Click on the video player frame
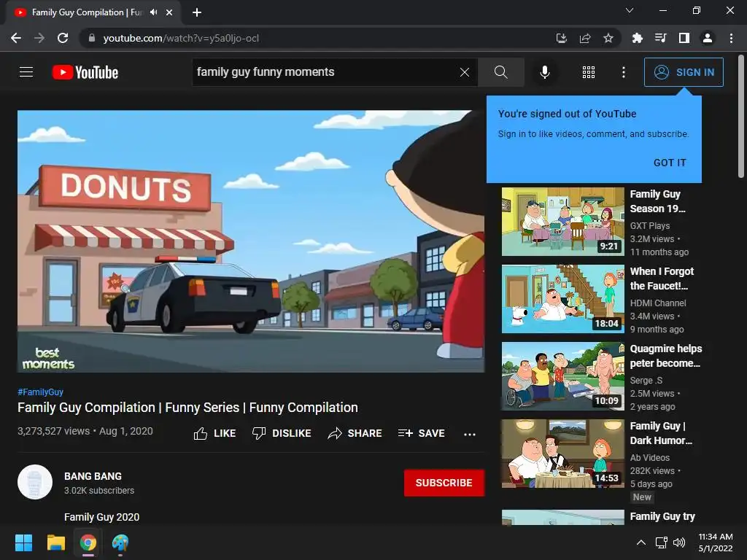The image size is (747, 560). pyautogui.click(x=251, y=241)
